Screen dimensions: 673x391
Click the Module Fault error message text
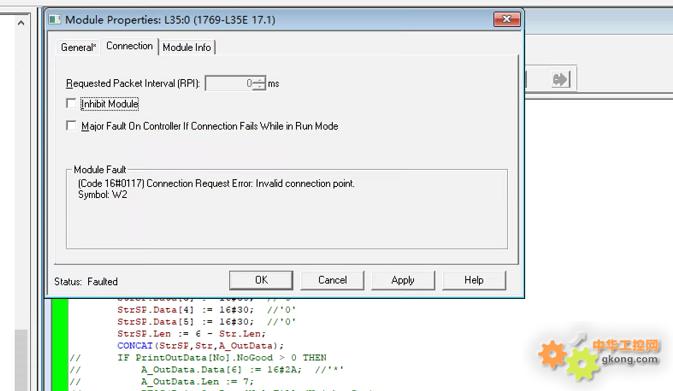pyautogui.click(x=216, y=184)
